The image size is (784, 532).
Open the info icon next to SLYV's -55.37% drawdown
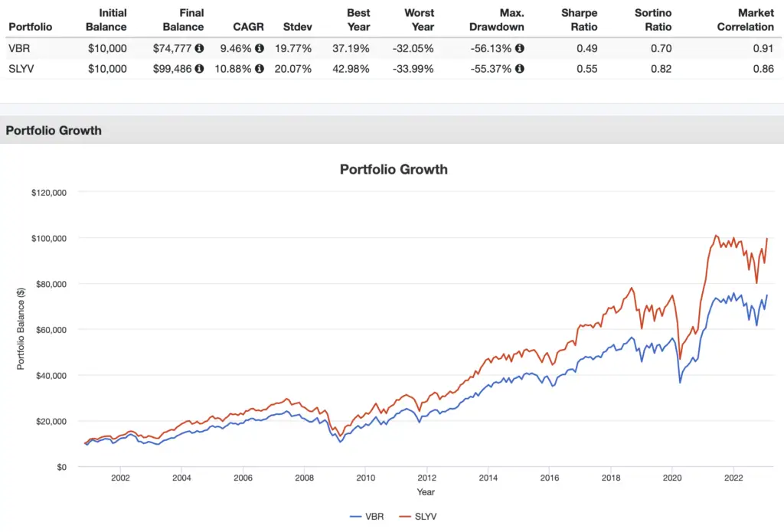point(520,68)
